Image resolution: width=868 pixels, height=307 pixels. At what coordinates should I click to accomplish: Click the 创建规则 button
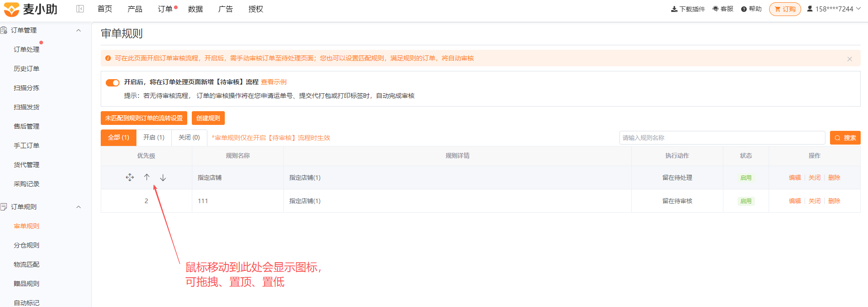click(x=208, y=118)
